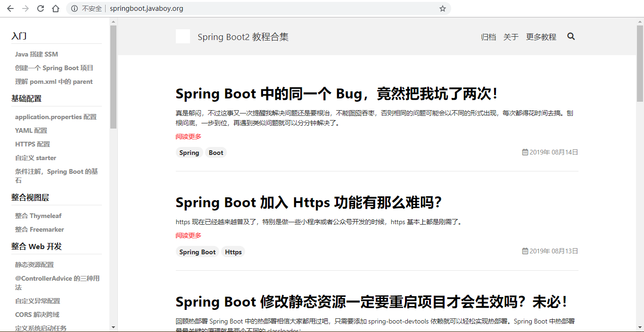Click main page scrollbar up arrow
Image resolution: width=644 pixels, height=332 pixels.
[640, 21]
